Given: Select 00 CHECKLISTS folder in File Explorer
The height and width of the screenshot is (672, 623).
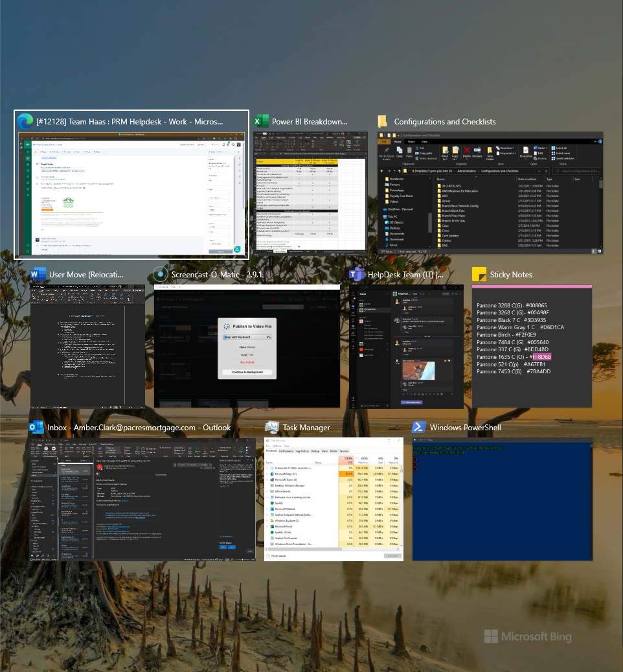Looking at the screenshot, I should click(451, 186).
